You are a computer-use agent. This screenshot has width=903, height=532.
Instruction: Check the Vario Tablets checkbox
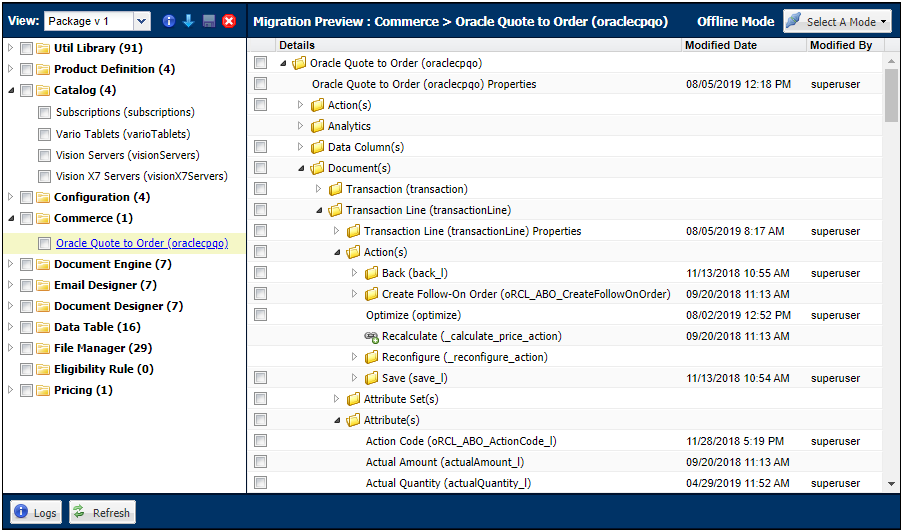pyautogui.click(x=44, y=134)
